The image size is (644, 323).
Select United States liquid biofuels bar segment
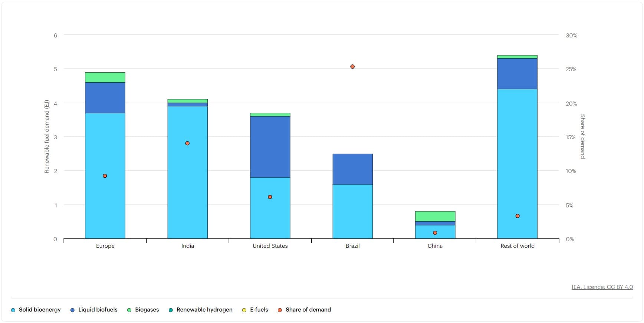(x=270, y=147)
